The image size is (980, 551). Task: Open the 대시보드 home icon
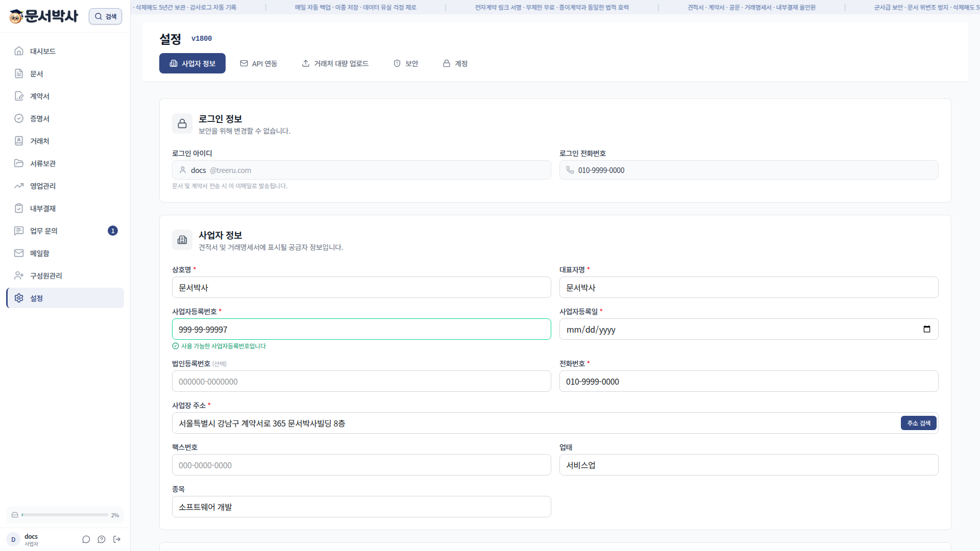click(x=19, y=51)
